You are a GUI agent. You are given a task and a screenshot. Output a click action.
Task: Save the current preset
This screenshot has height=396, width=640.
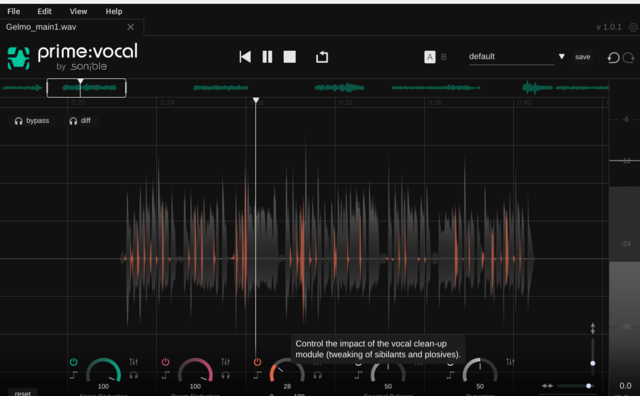pos(582,57)
